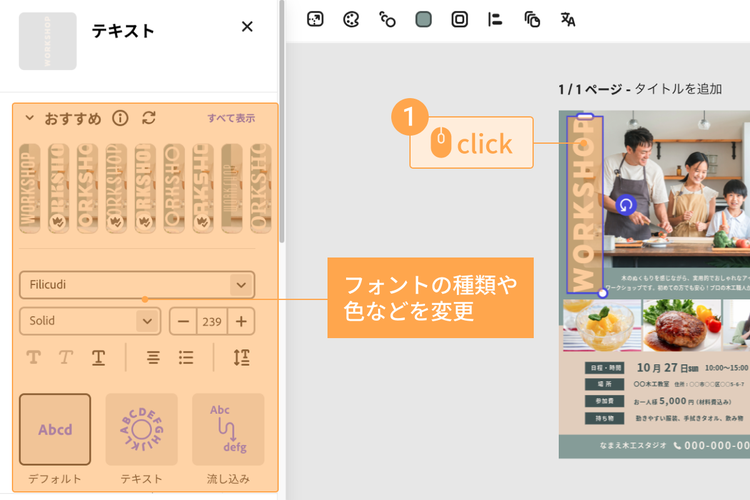Click the 000-000 phone number in the footer
750x500 pixels.
tap(717, 445)
